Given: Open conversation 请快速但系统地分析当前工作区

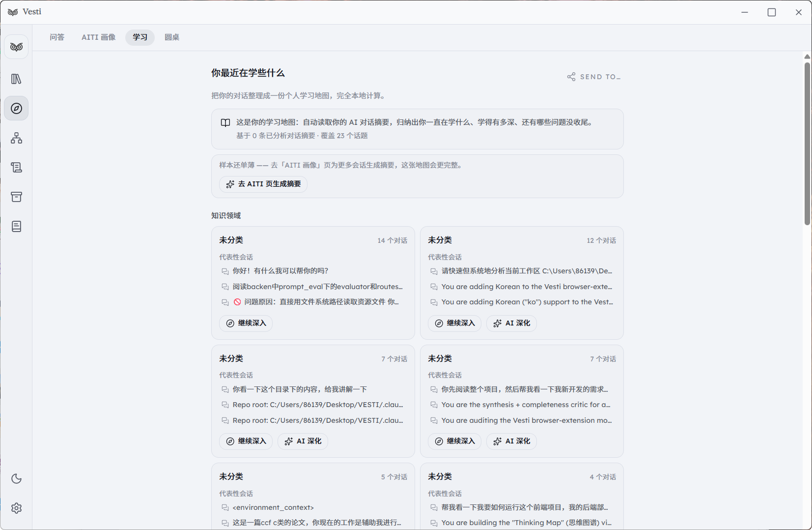Looking at the screenshot, I should pyautogui.click(x=522, y=271).
